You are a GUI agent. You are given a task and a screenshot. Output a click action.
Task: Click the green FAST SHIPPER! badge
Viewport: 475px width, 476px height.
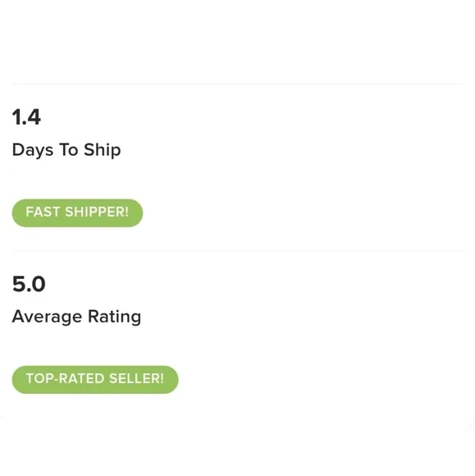click(77, 213)
